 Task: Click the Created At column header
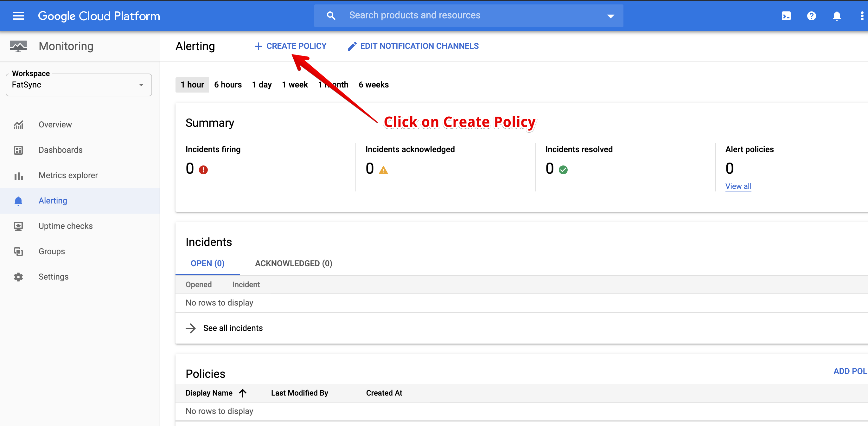click(x=384, y=393)
